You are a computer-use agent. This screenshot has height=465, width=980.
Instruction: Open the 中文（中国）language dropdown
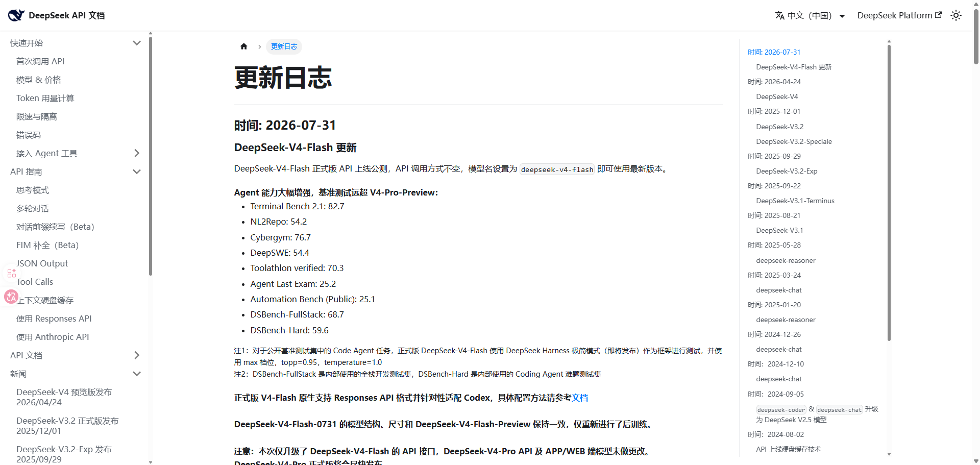tap(810, 15)
